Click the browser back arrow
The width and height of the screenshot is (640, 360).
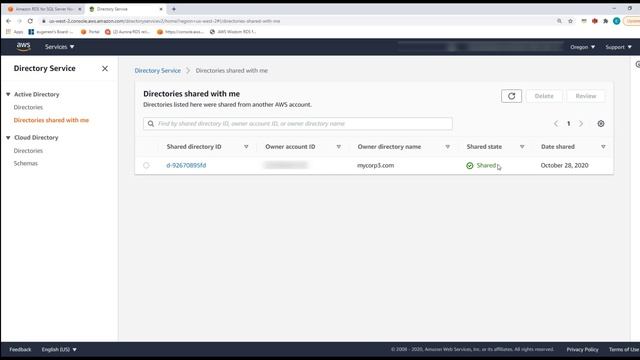(9, 21)
